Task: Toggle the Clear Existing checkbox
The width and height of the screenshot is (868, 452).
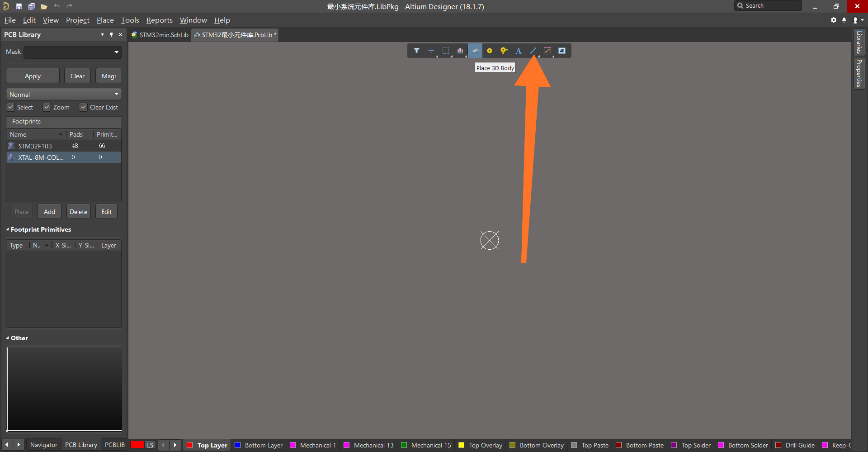Action: click(83, 107)
